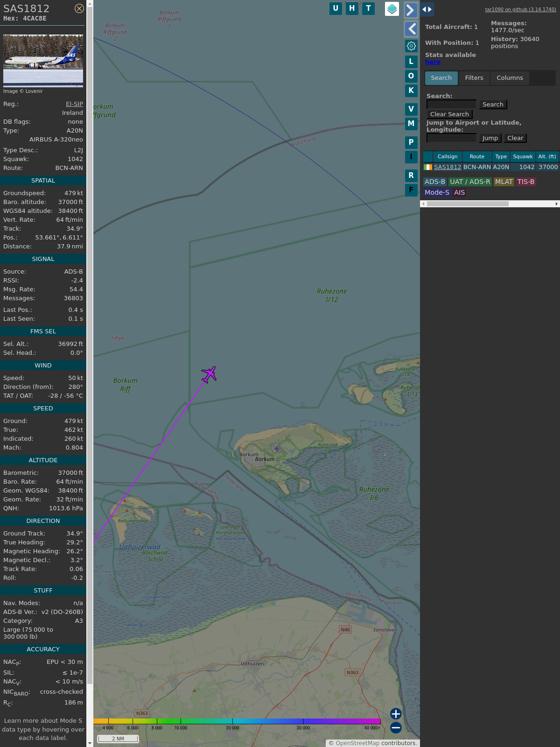This screenshot has height=747, width=560.
Task: Click the OpenStreetMap attribution link
Action: point(357,743)
